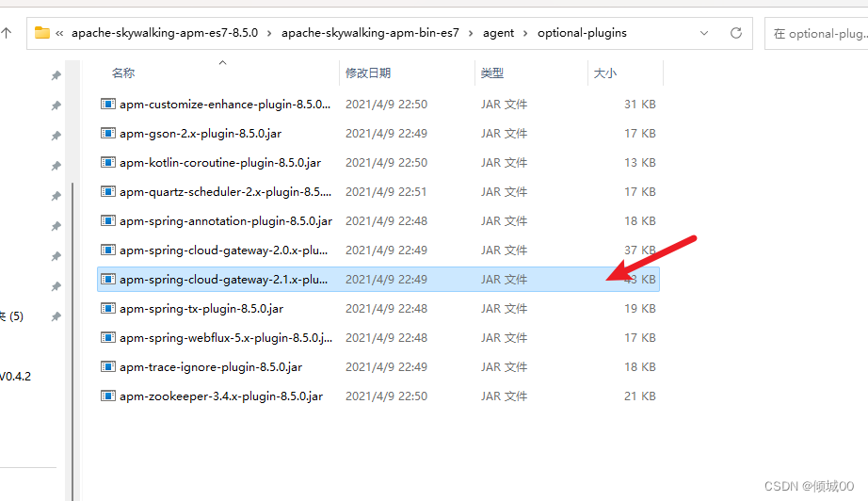The width and height of the screenshot is (868, 501).
Task: Click icon of apm-kotlin-coroutine-plugin jar
Action: point(108,162)
